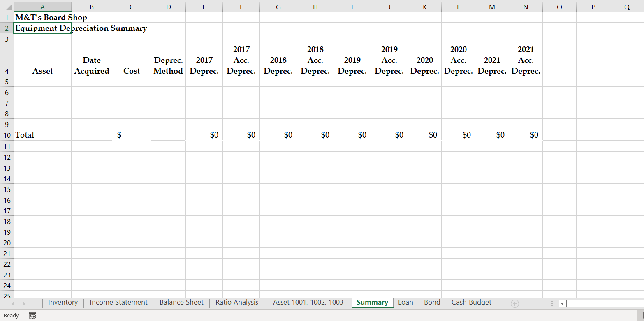Select row 17 header

point(7,211)
